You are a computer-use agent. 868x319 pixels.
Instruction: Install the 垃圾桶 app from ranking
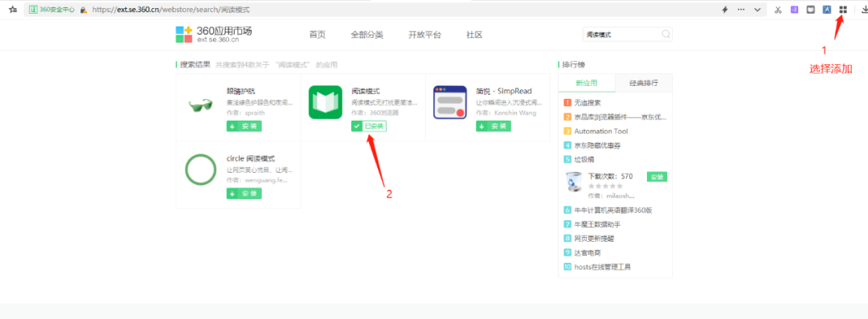coord(657,177)
